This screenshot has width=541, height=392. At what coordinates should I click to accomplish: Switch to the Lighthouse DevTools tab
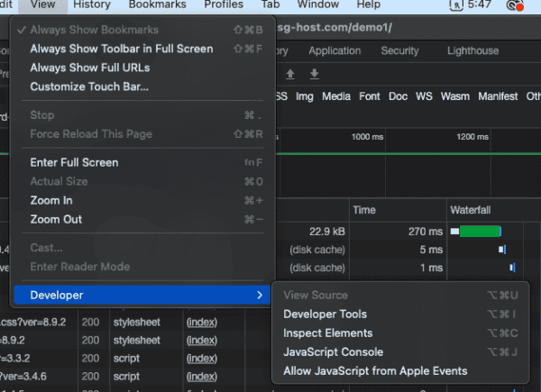coord(472,51)
